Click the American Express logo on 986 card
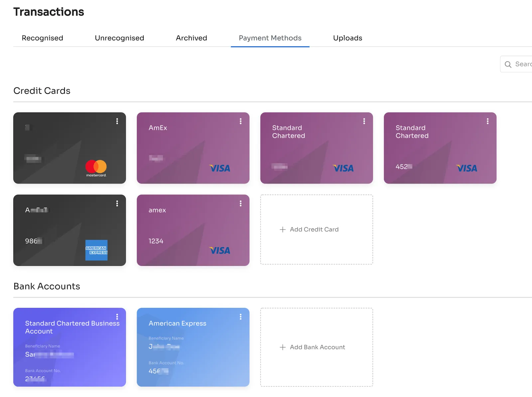532x397 pixels. click(96, 250)
